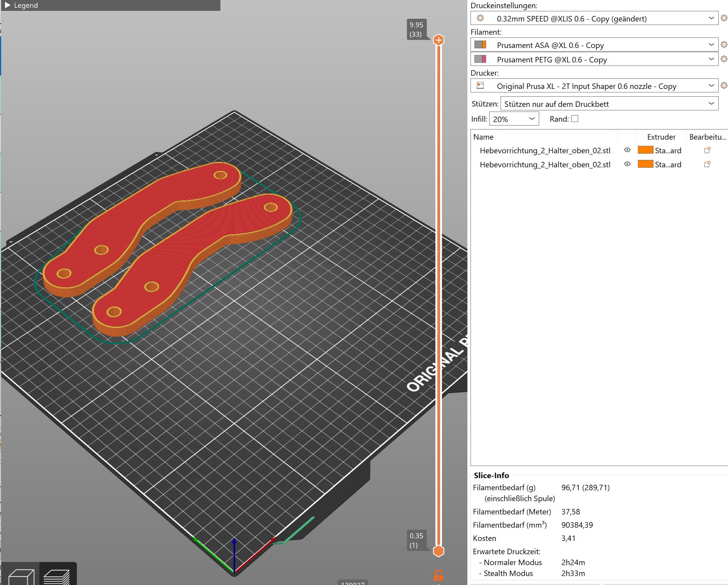Viewport: 728px width, 585px height.
Task: Toggle the orange slider lock icon
Action: tap(439, 575)
